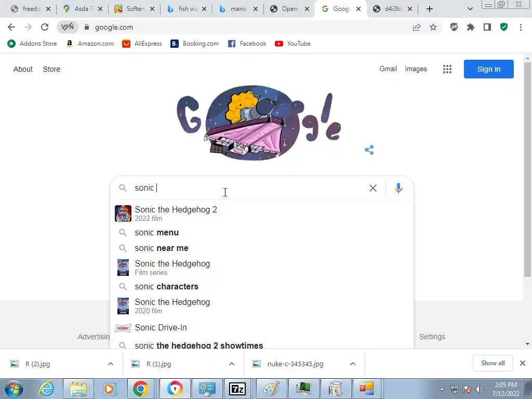Viewport: 532px width, 399px height.
Task: Open the Extensions puzzle piece menu
Action: pos(471,27)
